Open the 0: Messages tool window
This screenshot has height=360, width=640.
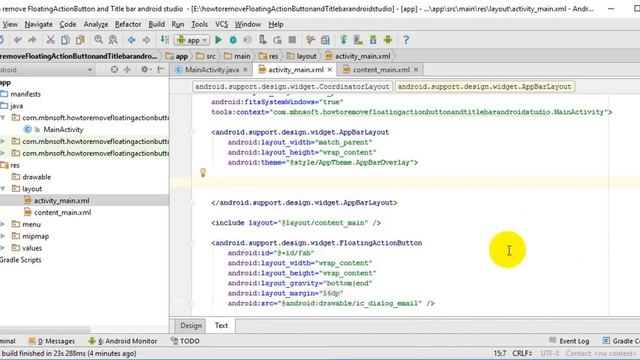click(x=52, y=341)
